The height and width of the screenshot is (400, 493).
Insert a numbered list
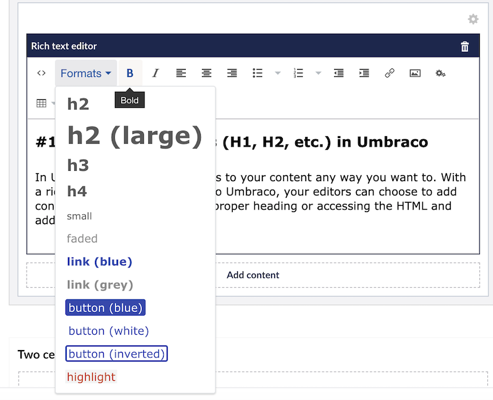click(298, 73)
